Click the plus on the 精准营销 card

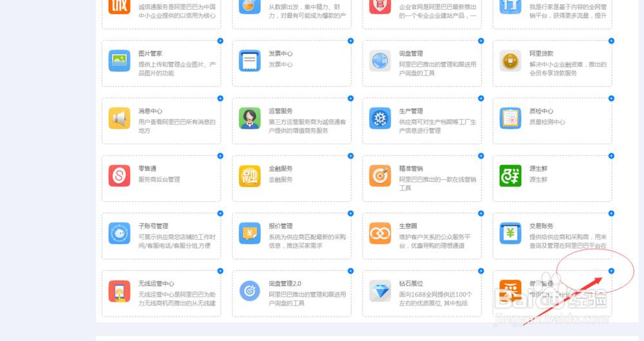click(481, 156)
